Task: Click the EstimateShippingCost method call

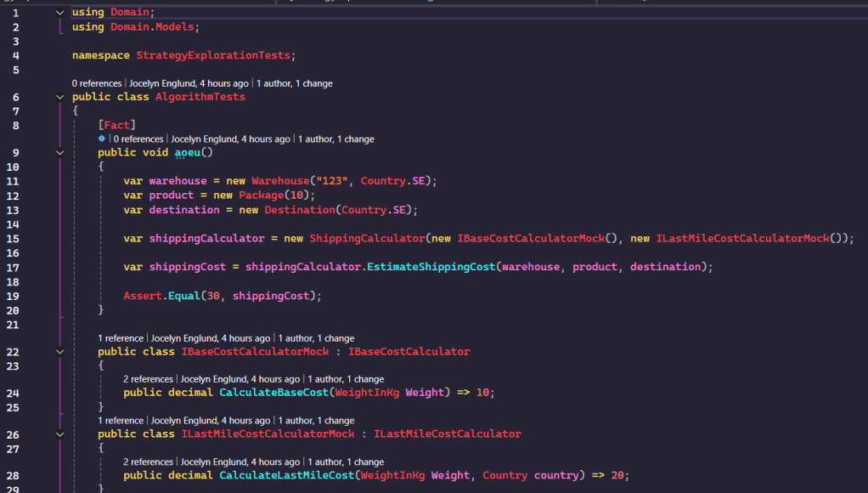Action: pyautogui.click(x=430, y=267)
